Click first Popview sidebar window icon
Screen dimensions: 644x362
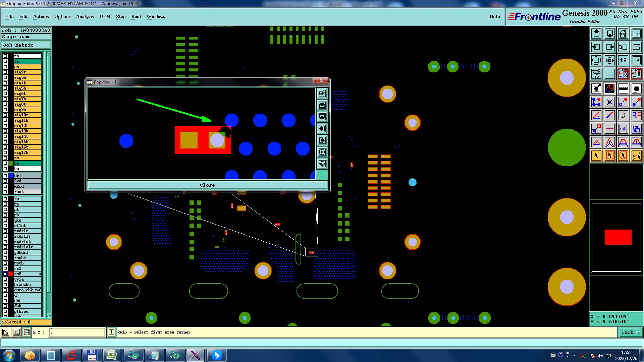pyautogui.click(x=322, y=93)
